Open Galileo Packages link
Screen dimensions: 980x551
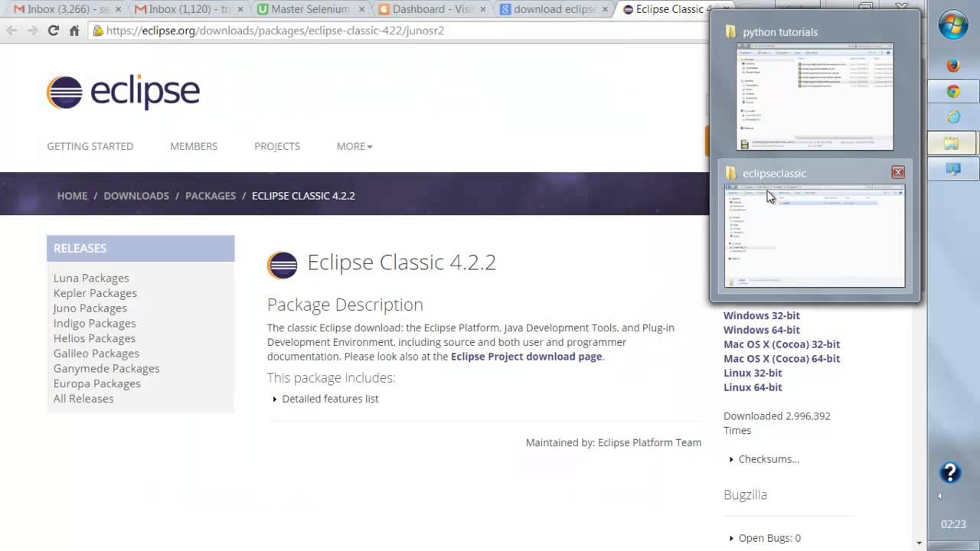(x=96, y=354)
